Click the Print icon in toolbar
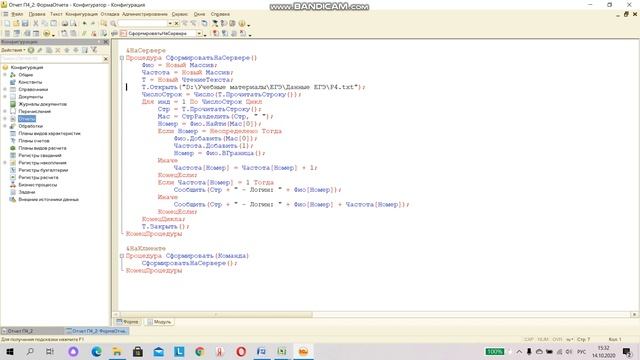The image size is (640, 360). (64, 24)
